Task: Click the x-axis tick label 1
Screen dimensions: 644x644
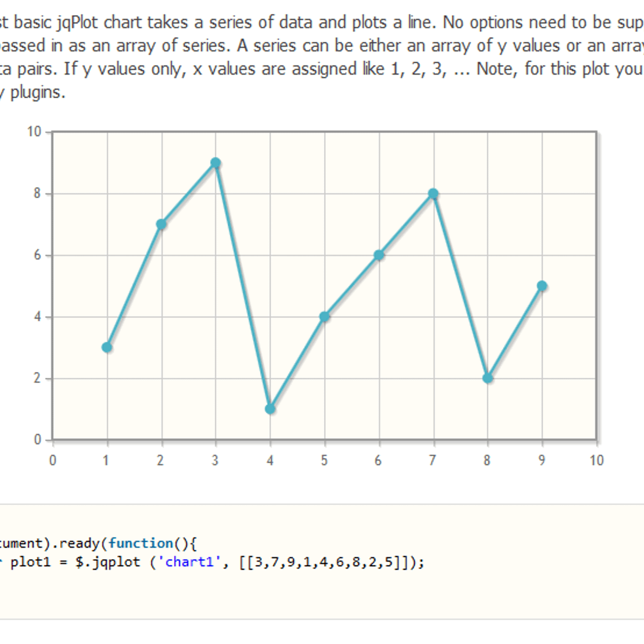Action: (106, 460)
